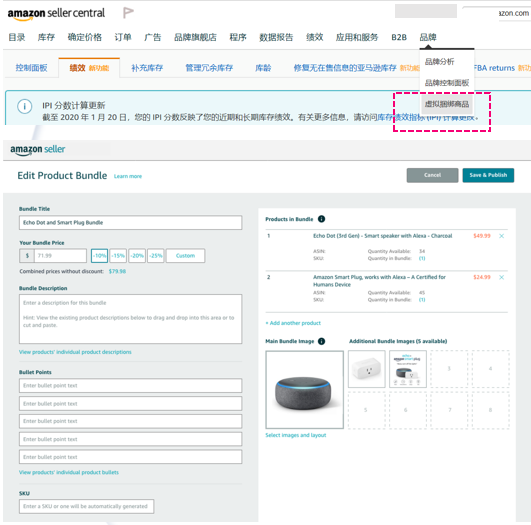
Task: Open View products' individual product descriptions link
Action: tap(75, 352)
